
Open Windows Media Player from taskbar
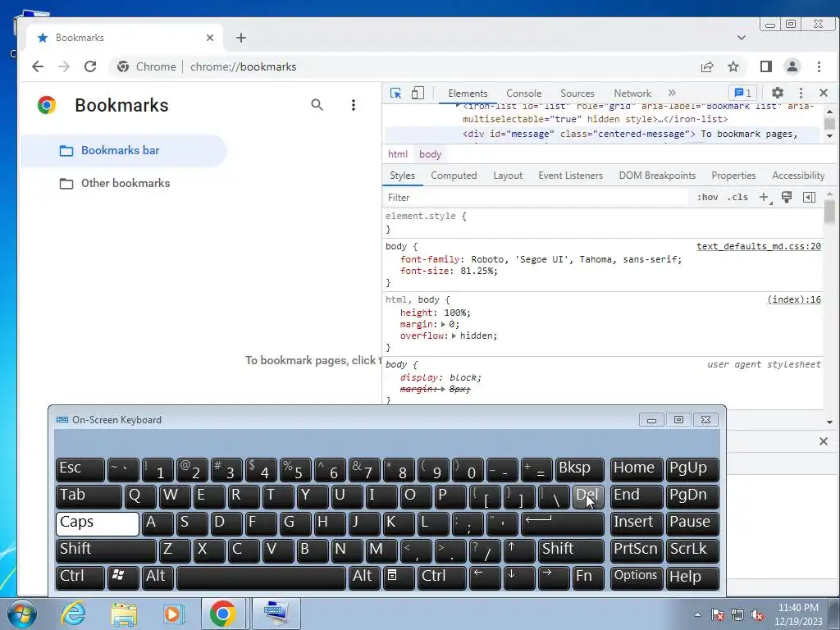173,614
